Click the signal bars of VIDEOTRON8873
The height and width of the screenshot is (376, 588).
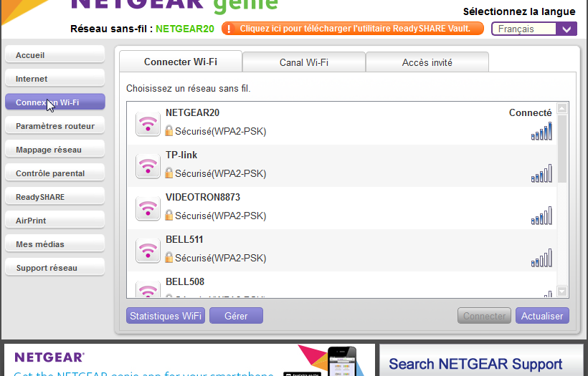pos(541,216)
